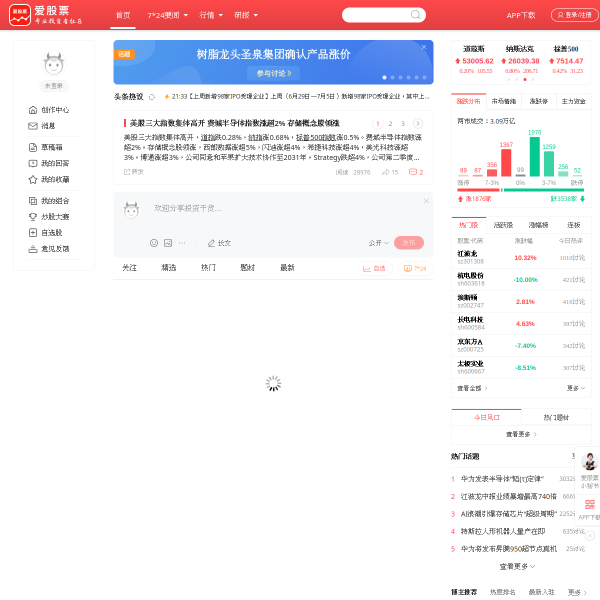600x600 pixels.
Task: Click the search magnifier icon
Action: coord(415,15)
